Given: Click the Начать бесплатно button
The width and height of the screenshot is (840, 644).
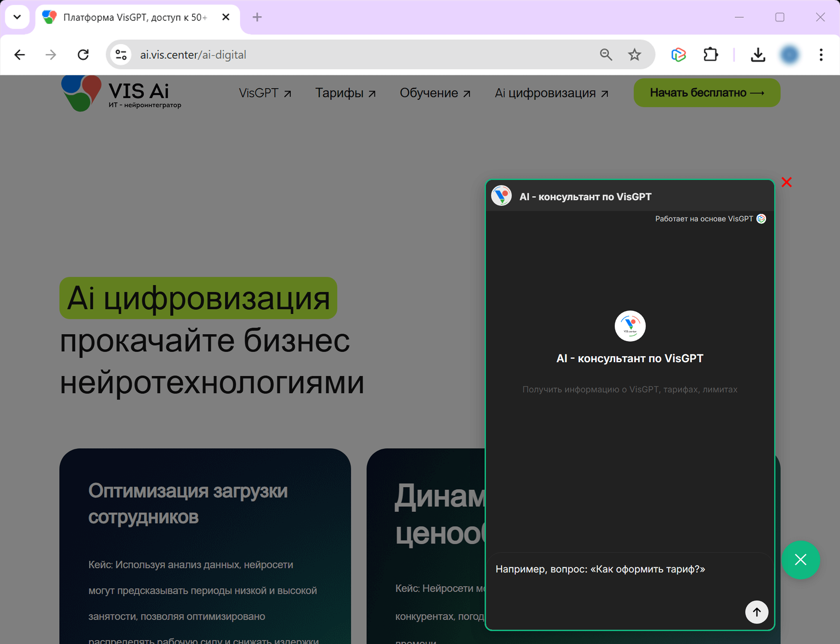Looking at the screenshot, I should [x=707, y=93].
